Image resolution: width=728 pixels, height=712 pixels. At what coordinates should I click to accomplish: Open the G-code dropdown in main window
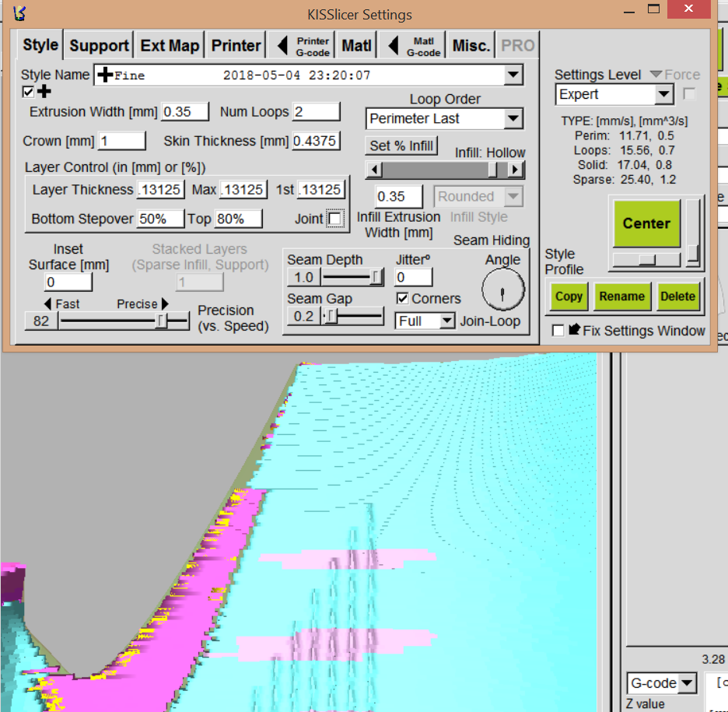[687, 682]
